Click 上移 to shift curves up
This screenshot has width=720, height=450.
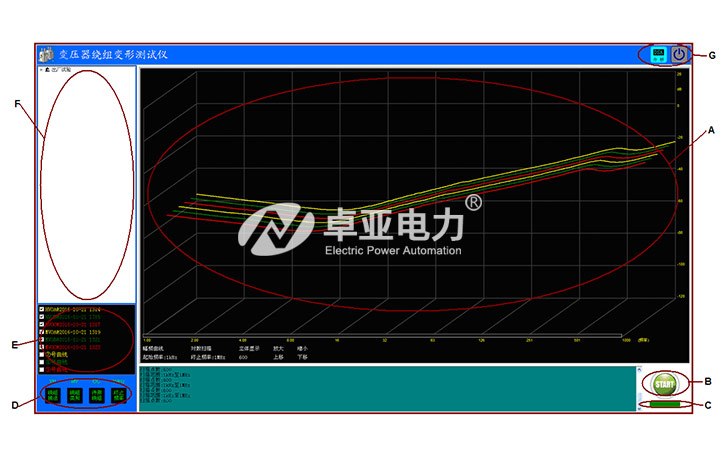pyautogui.click(x=278, y=357)
